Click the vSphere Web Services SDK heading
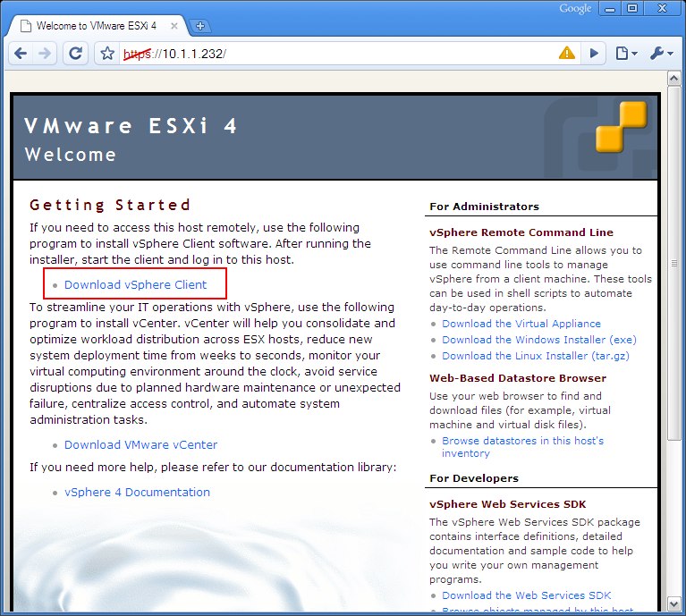The height and width of the screenshot is (616, 686). 507,504
